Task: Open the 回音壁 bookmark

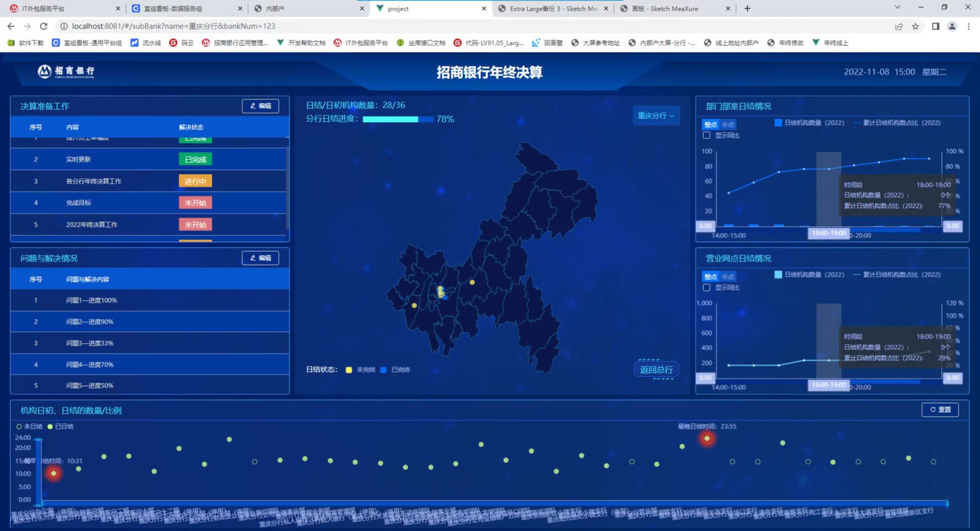Action: 547,43
